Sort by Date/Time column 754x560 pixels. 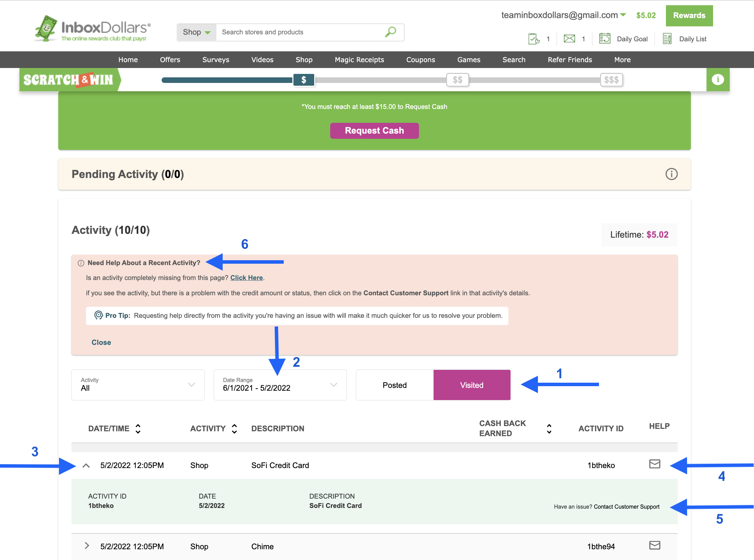(138, 429)
